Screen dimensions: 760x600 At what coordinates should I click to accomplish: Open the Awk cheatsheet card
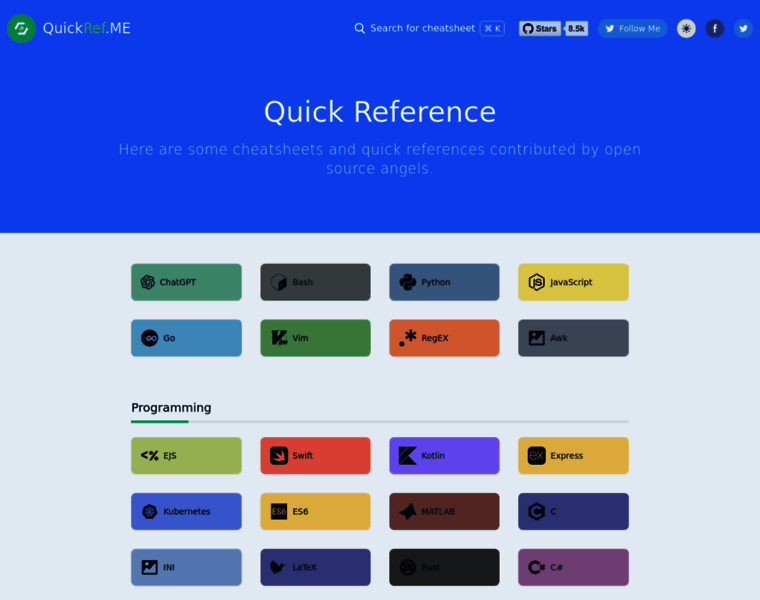pyautogui.click(x=573, y=338)
